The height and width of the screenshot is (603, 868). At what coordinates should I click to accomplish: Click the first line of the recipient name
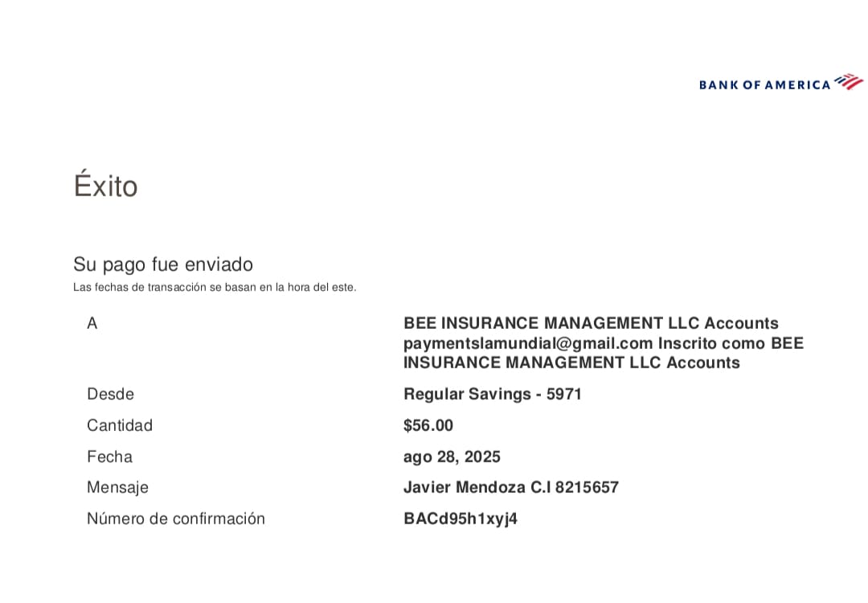tap(591, 323)
